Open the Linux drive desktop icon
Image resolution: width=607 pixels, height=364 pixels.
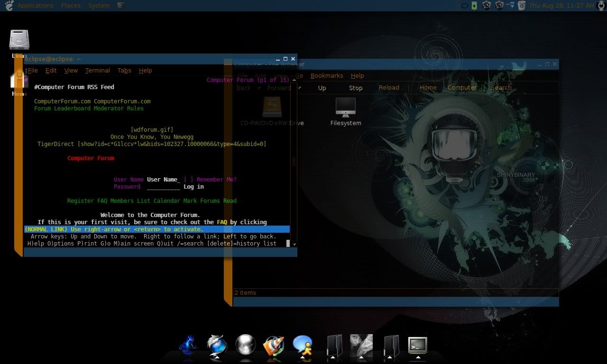[x=19, y=40]
